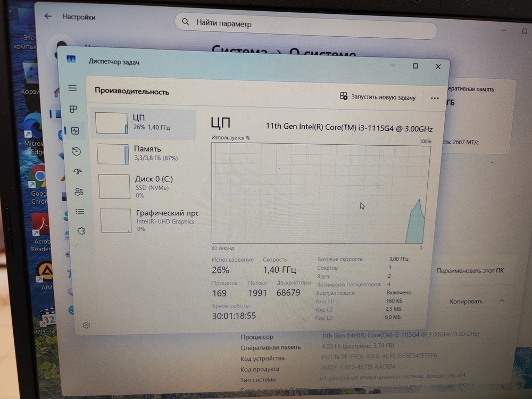Open Users page icon in Task Manager
Viewport: 532px width, 399px height.
click(x=79, y=192)
